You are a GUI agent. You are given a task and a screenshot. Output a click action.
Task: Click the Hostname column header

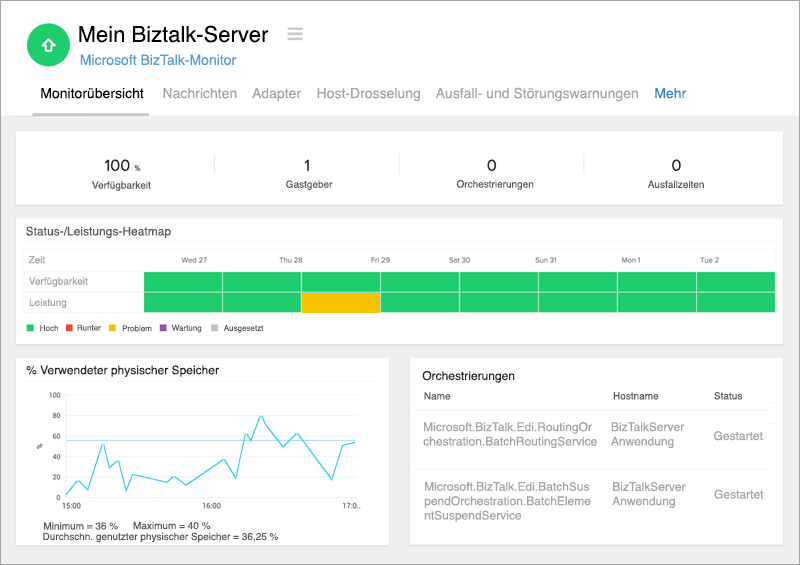(x=635, y=396)
